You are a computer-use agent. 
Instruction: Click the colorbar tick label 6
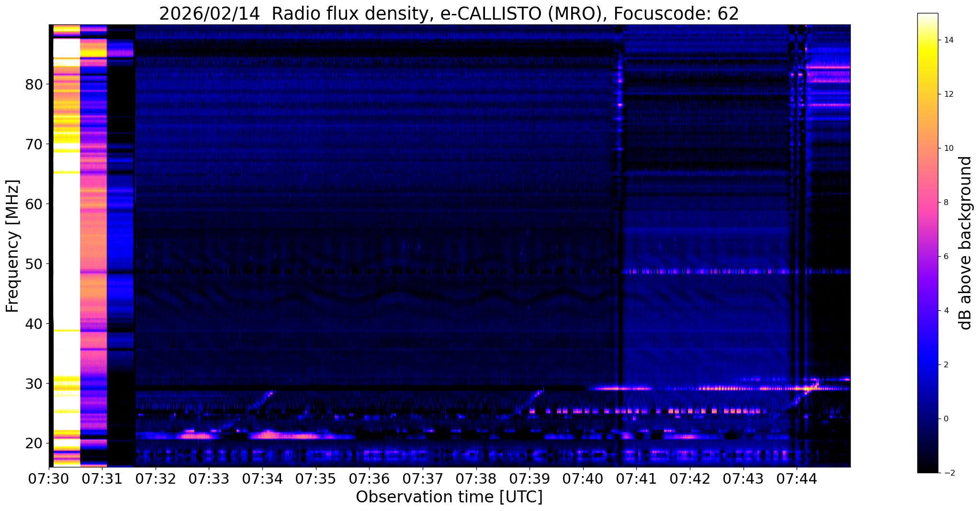point(946,257)
